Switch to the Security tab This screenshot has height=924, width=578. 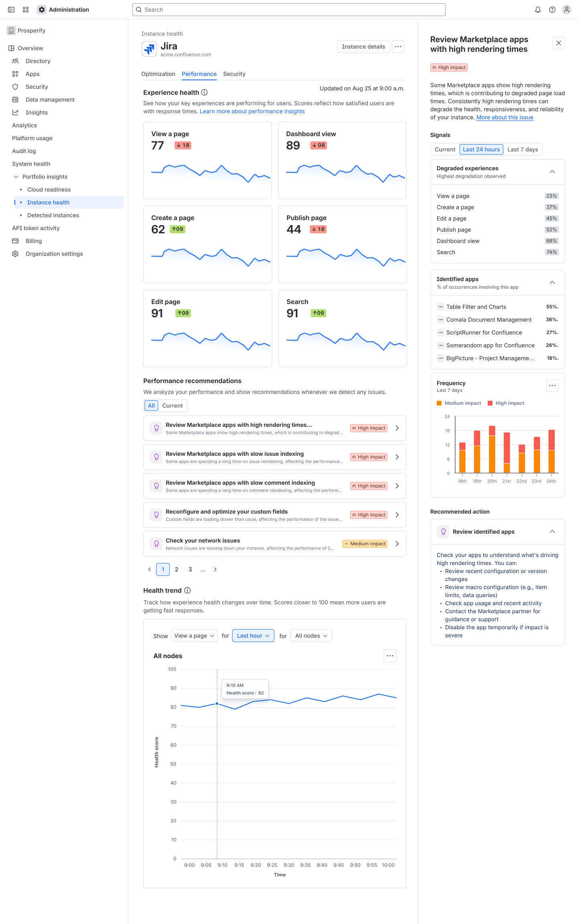click(234, 74)
